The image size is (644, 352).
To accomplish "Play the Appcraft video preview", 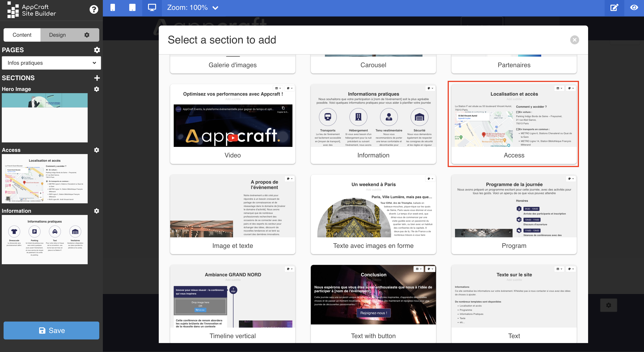I will [233, 137].
